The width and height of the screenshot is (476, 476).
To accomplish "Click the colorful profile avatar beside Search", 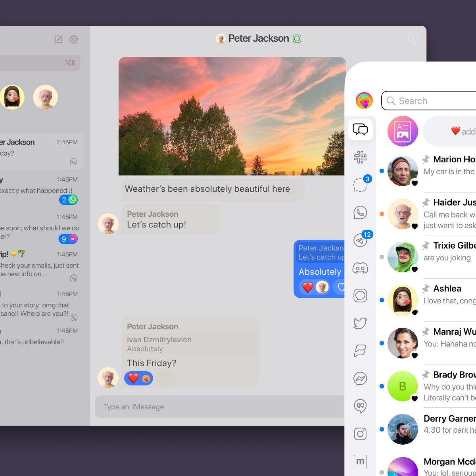I will 364,100.
